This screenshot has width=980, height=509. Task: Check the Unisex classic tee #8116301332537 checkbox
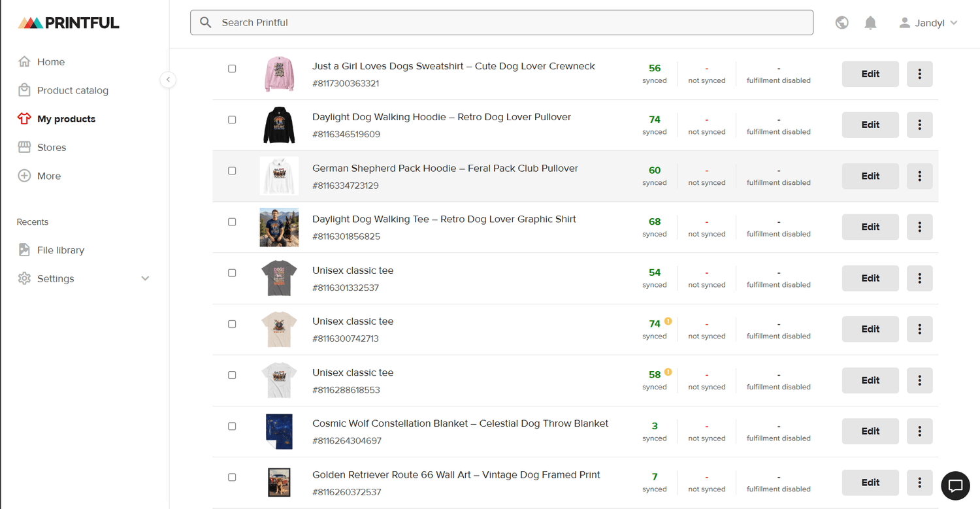tap(232, 273)
